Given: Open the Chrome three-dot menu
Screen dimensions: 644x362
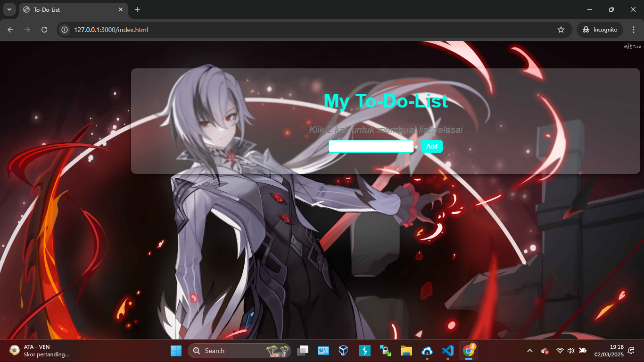Looking at the screenshot, I should tap(634, 30).
